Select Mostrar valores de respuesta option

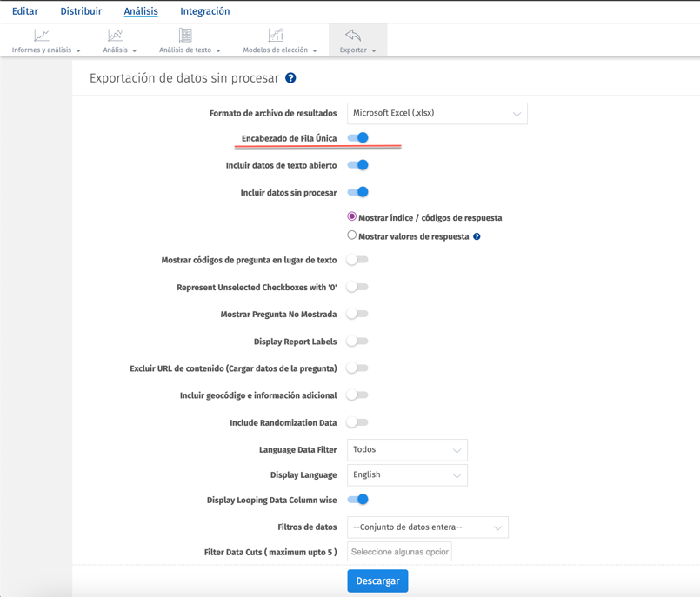click(352, 235)
